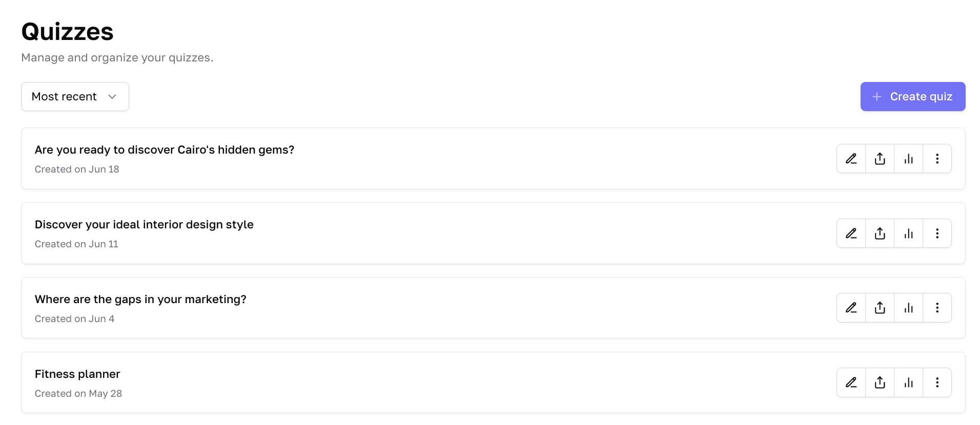Open the Fitness planner quiz title
This screenshot has width=980, height=425.
pos(77,374)
